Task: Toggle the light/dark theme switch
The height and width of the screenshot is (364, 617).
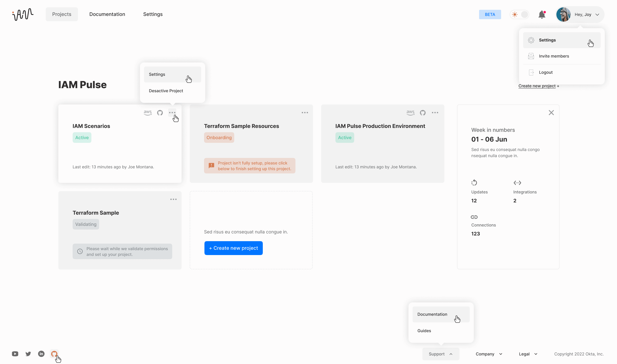Action: 519,14
